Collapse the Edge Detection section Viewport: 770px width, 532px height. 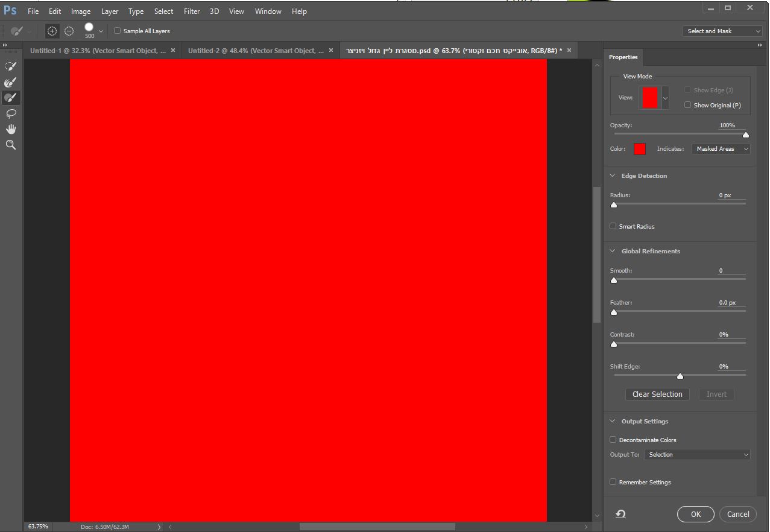click(613, 176)
